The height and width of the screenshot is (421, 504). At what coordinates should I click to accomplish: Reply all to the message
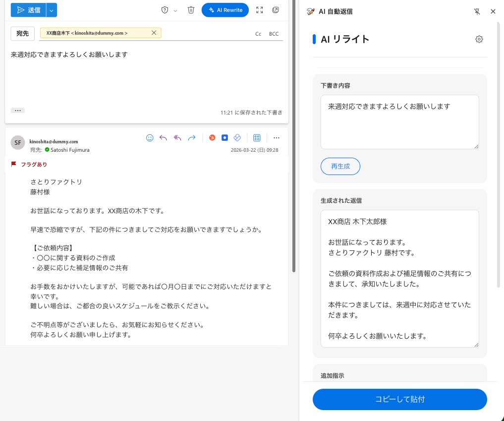click(x=177, y=138)
